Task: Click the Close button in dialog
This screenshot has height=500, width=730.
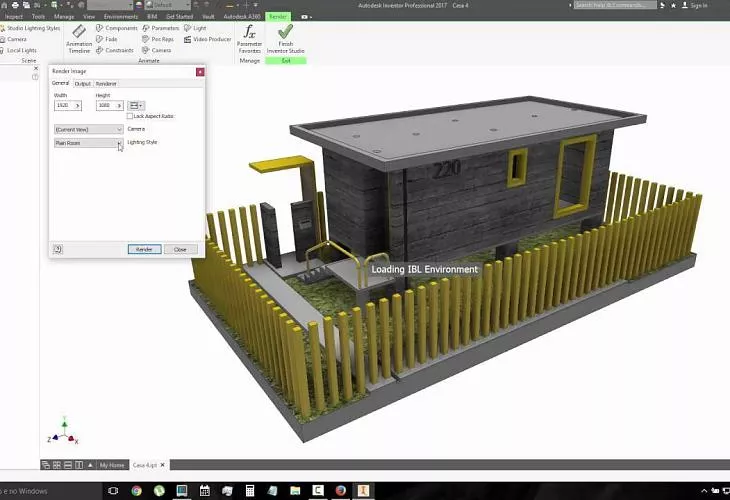Action: pos(180,249)
